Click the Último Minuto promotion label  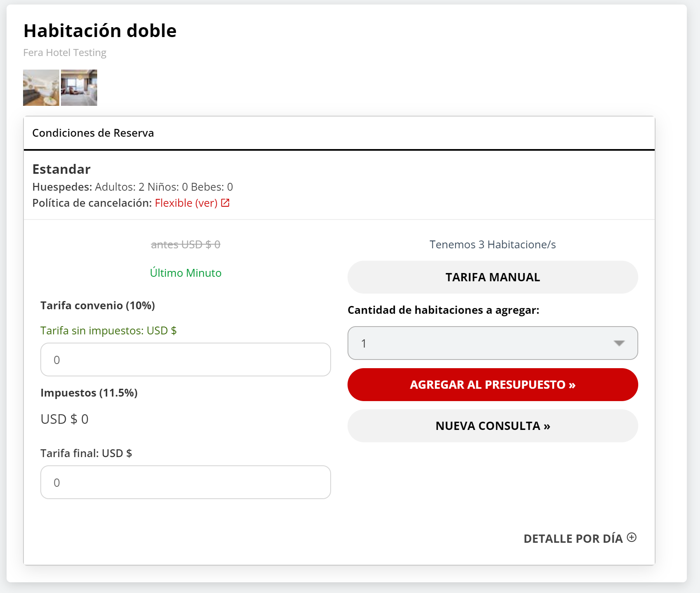[185, 273]
